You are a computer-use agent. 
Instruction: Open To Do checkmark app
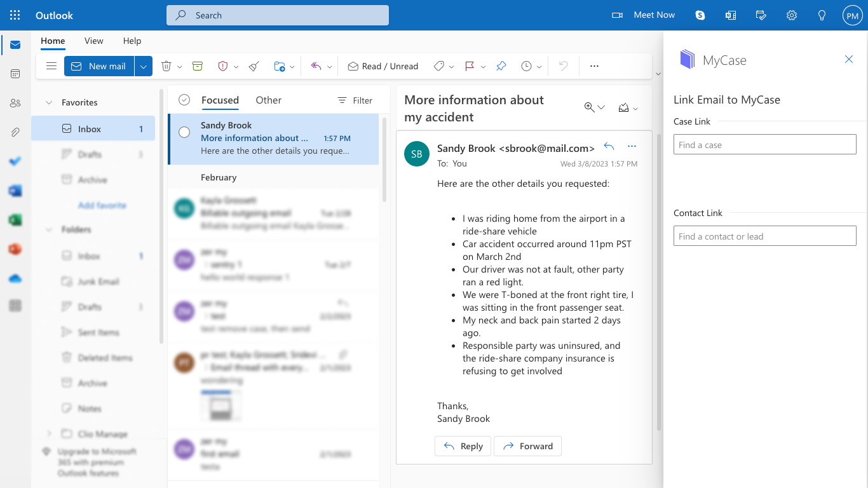(15, 161)
